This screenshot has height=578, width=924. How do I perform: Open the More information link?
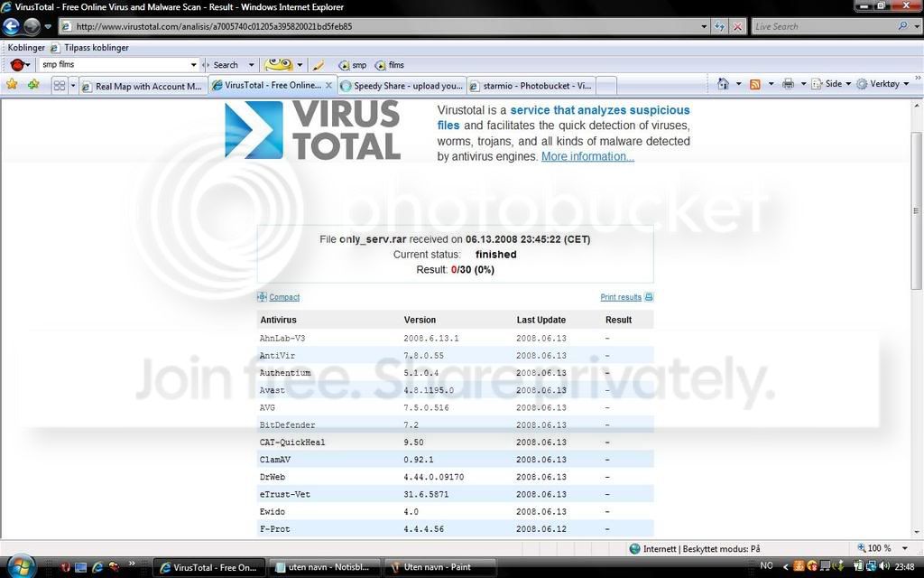[587, 156]
